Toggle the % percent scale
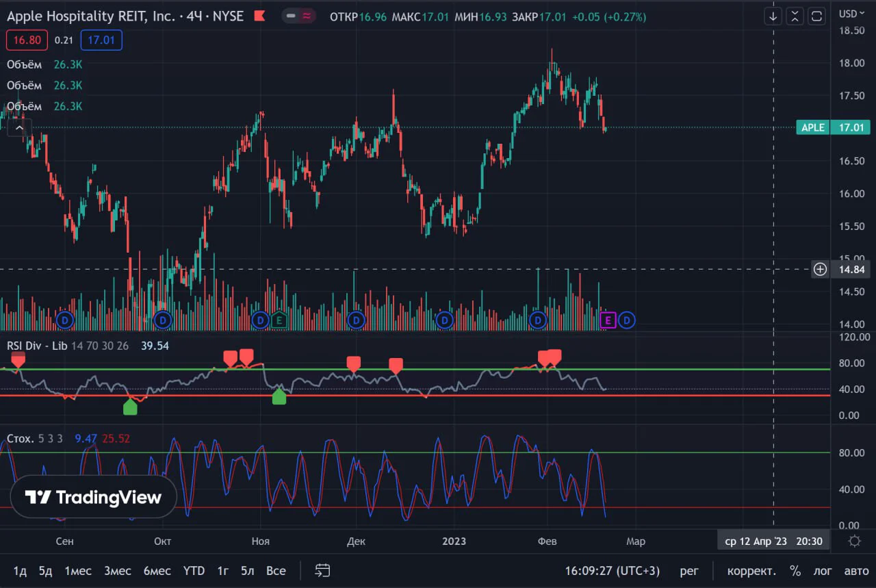Screen dimensions: 876x588 click(795, 571)
